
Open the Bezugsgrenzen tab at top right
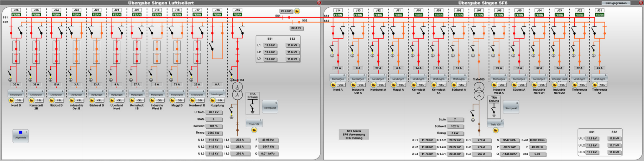coord(616,3)
